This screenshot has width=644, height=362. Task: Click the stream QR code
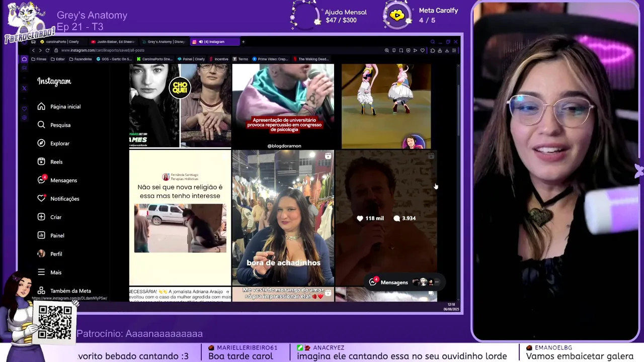55,322
